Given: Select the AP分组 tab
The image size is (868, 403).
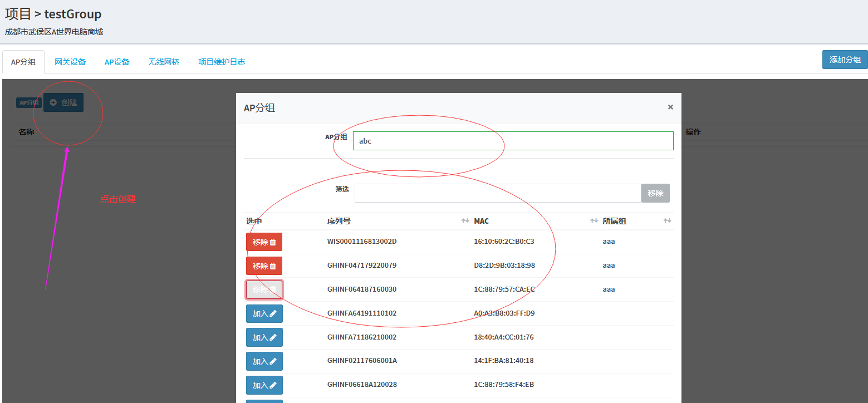Looking at the screenshot, I should pos(23,62).
